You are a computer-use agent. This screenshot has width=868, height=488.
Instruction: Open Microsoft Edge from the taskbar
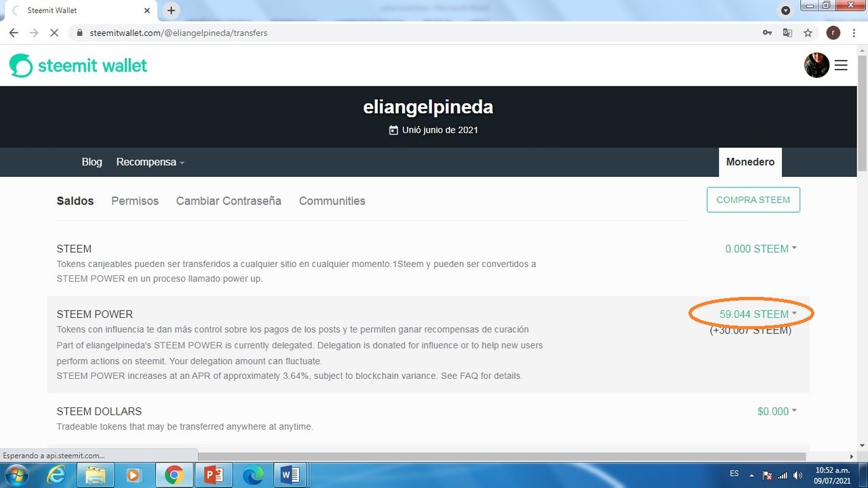coord(252,475)
